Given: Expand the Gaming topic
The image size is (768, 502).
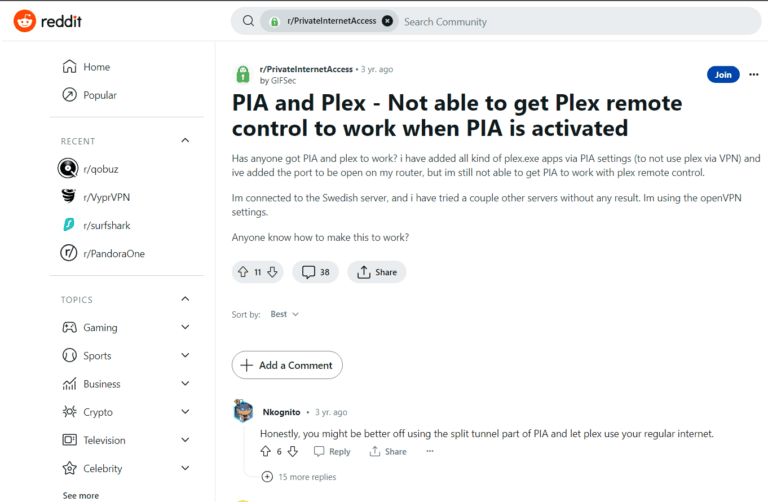Looking at the screenshot, I should (x=185, y=327).
